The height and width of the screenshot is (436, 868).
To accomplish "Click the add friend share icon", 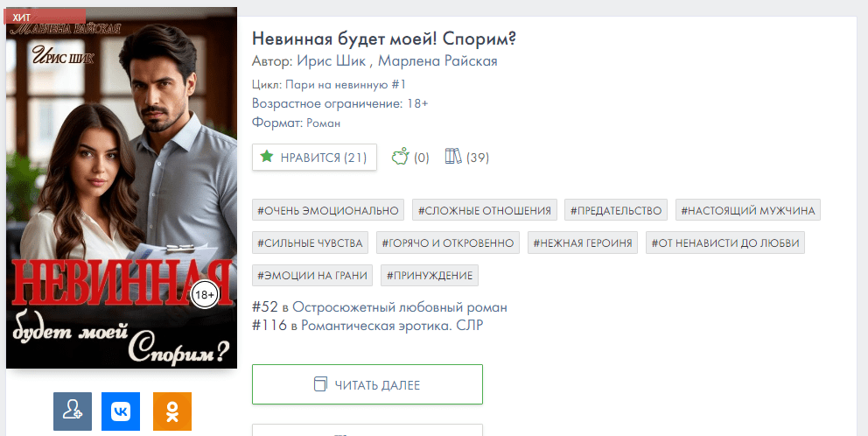I will (72, 411).
